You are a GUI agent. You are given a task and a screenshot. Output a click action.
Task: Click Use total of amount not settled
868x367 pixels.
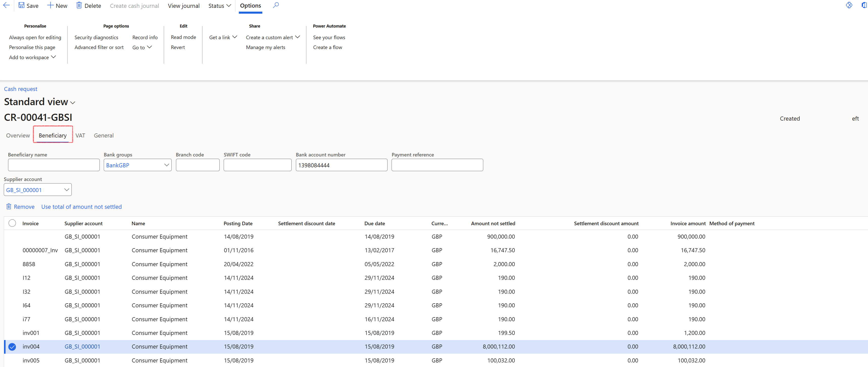(x=82, y=207)
